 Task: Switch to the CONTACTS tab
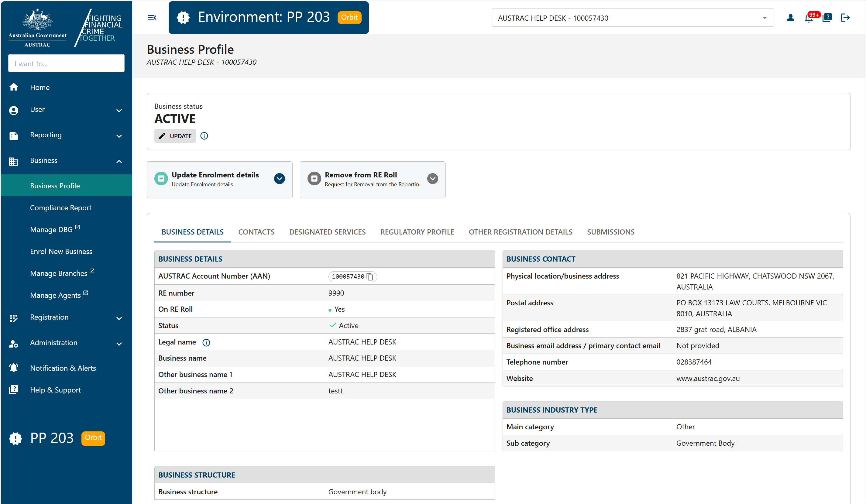pyautogui.click(x=256, y=232)
